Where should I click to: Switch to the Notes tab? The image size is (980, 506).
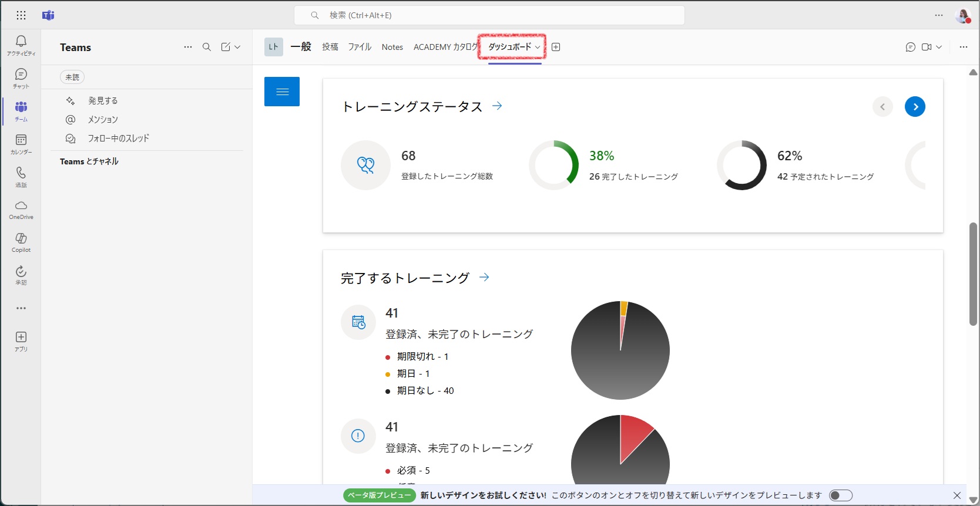[392, 47]
